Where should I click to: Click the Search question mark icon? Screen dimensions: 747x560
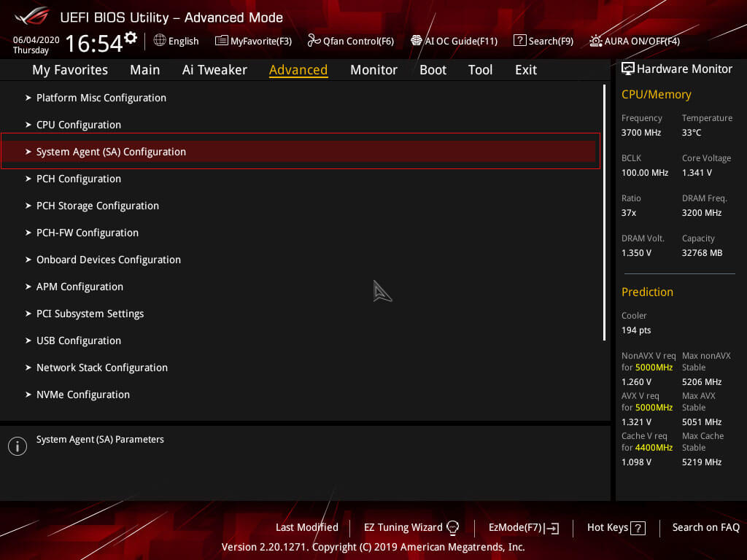(x=519, y=41)
